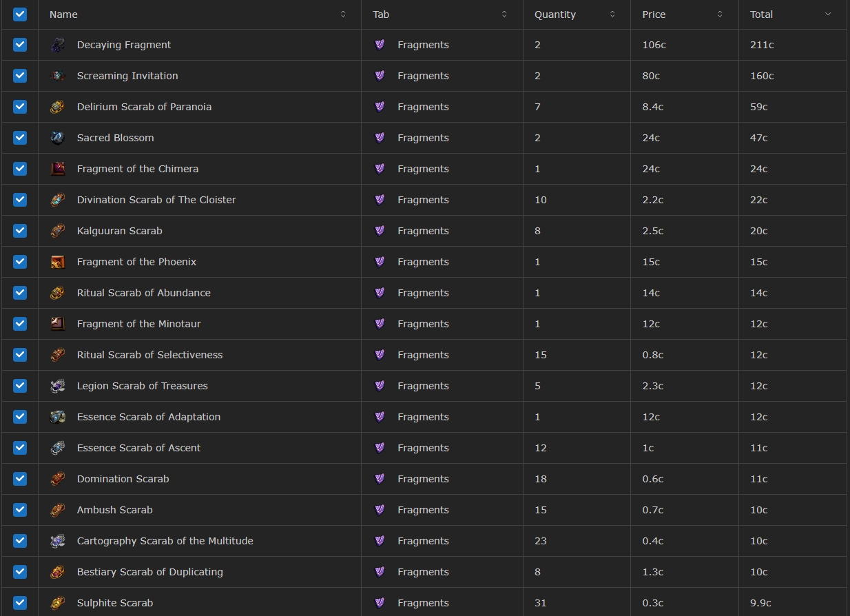Screen dimensions: 850x616
Task: Click the Ambush Scarab item icon
Action: [58, 510]
